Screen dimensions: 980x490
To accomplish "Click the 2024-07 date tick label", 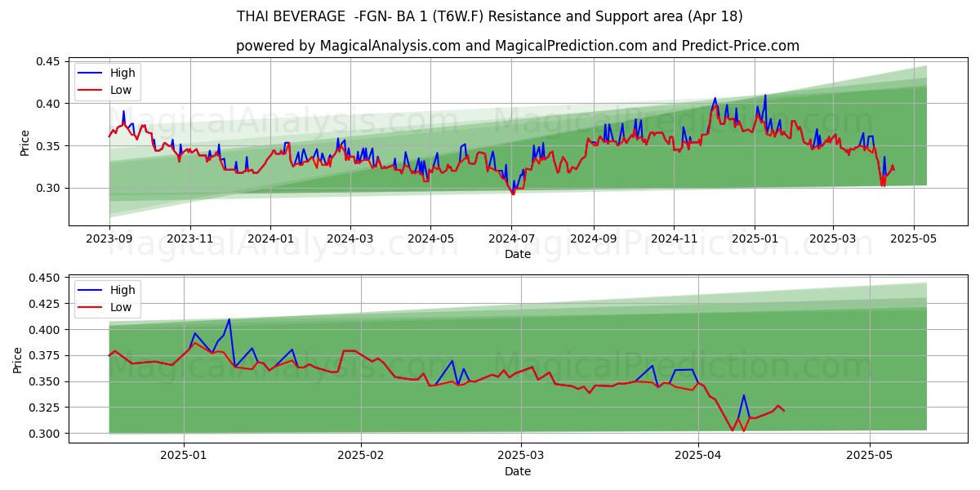I will 511,238.
